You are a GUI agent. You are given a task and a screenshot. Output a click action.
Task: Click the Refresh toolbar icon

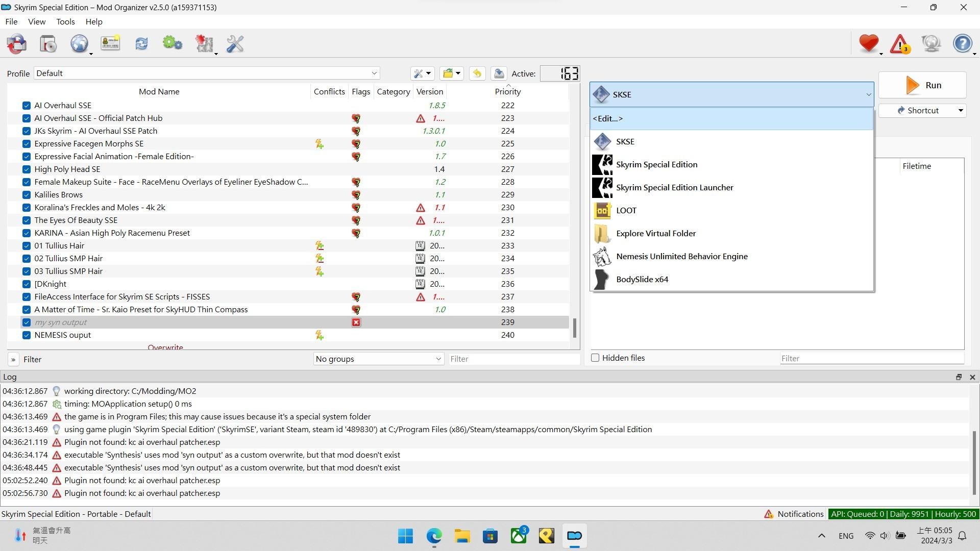click(x=141, y=44)
